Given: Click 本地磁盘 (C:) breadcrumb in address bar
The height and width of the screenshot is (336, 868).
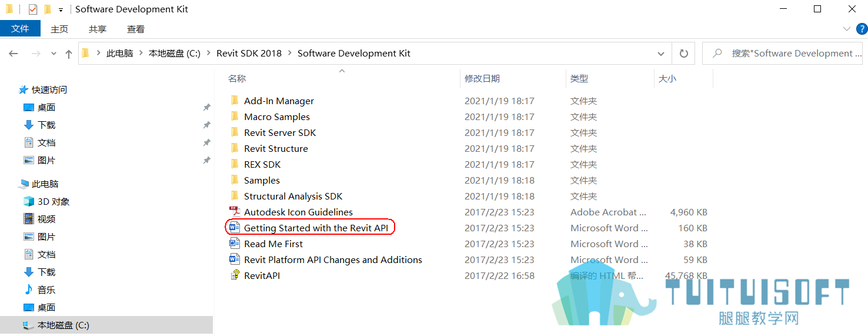Looking at the screenshot, I should [x=175, y=54].
